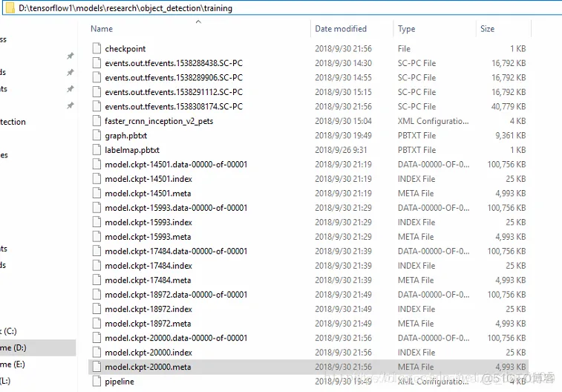Select icon of model.ckpt-15993.data-00000-of-00001
The width and height of the screenshot is (562, 392).
(97, 207)
